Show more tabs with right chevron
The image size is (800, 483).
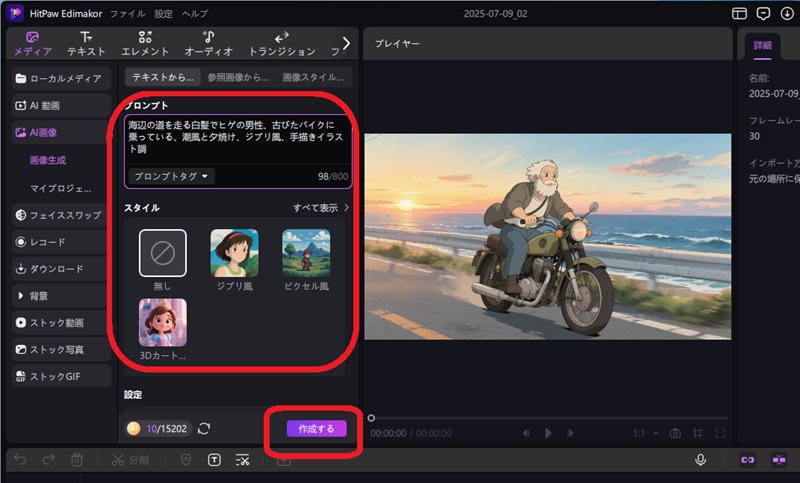point(346,43)
